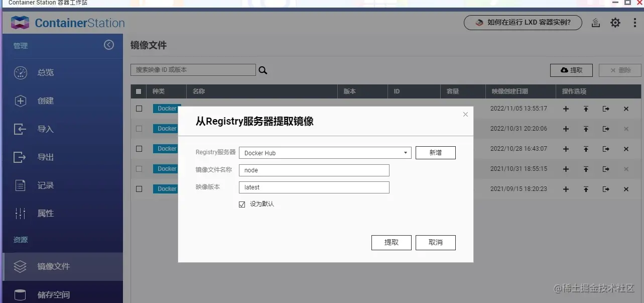Check the 2022/10/28 row checkbox

click(x=139, y=149)
